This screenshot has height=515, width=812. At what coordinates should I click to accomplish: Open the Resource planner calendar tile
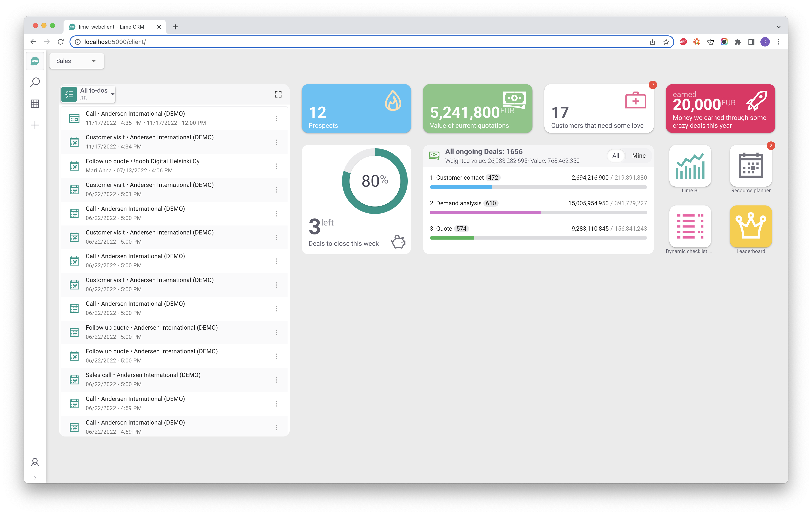coord(750,166)
